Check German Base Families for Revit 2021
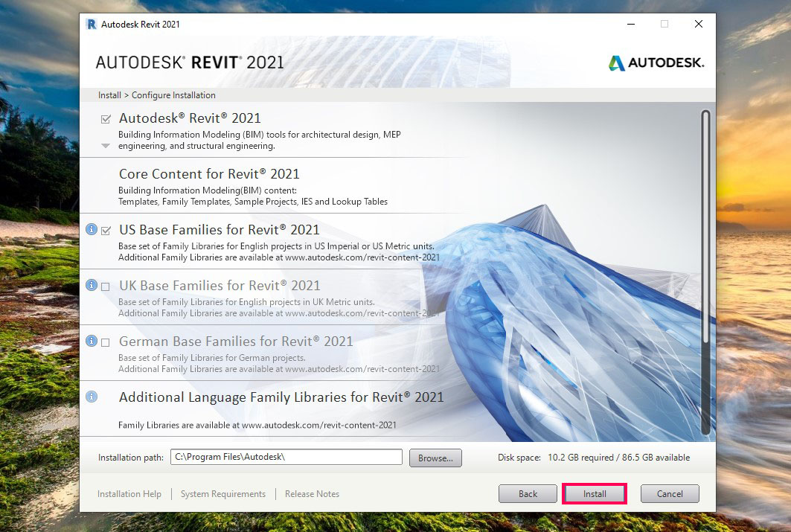Screen dimensions: 791x532 pyautogui.click(x=106, y=342)
